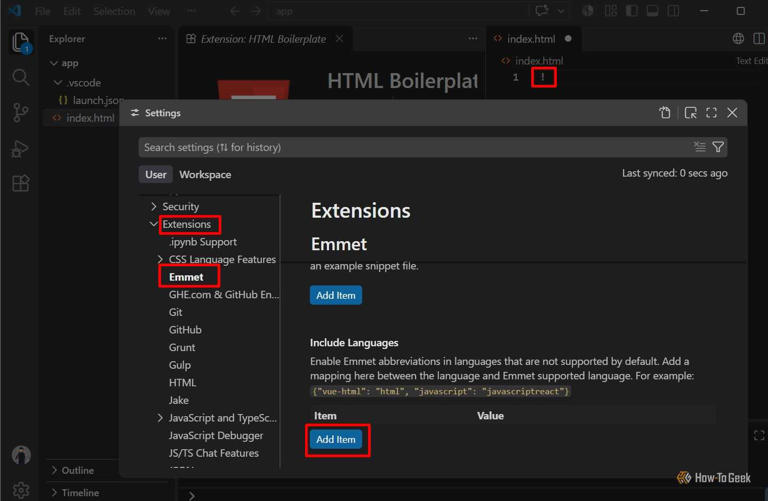Expand CSS Language Features settings
The image size is (768, 501).
click(x=160, y=259)
